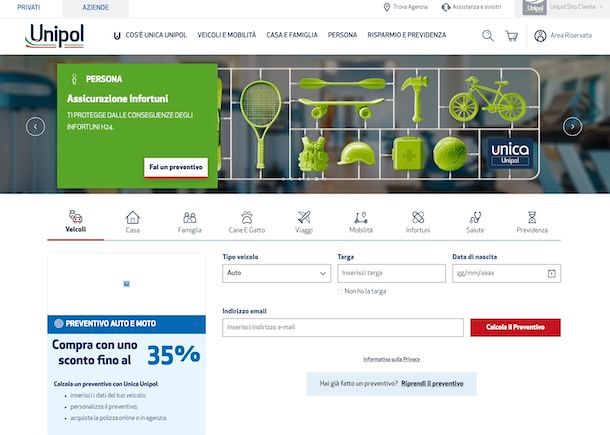Select the Salute stethoscope icon
610x435 pixels.
[x=475, y=217]
